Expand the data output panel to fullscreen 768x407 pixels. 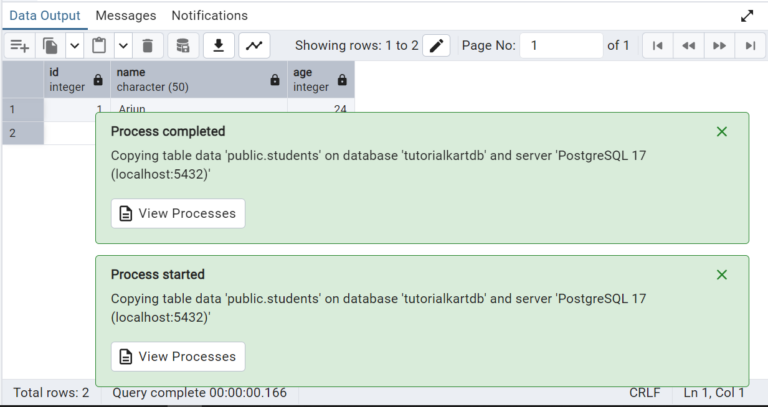747,16
